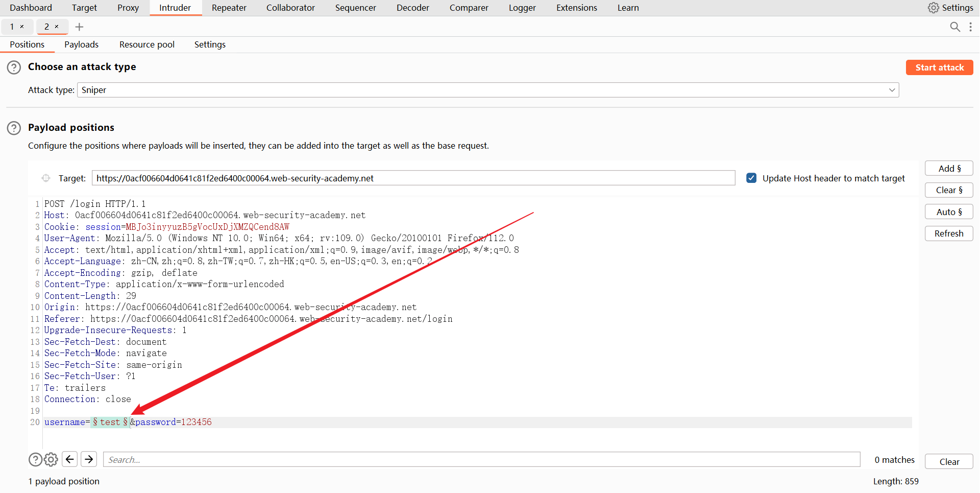
Task: Switch to the Payloads tab
Action: 81,45
